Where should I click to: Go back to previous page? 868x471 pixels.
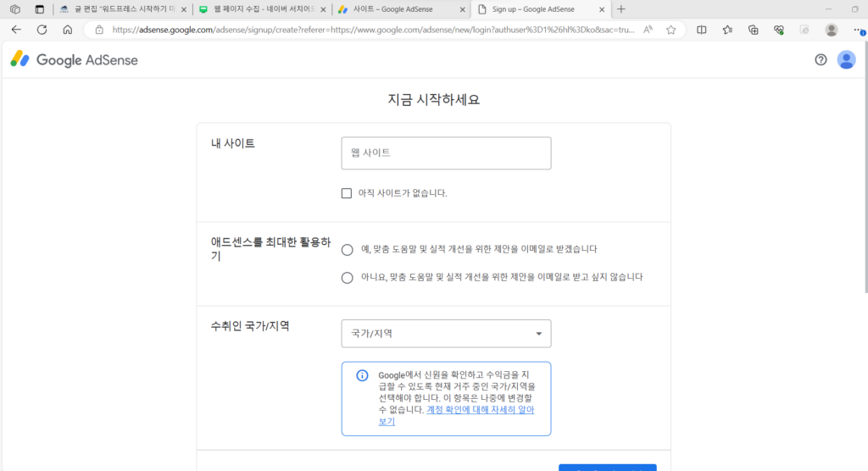(x=16, y=30)
